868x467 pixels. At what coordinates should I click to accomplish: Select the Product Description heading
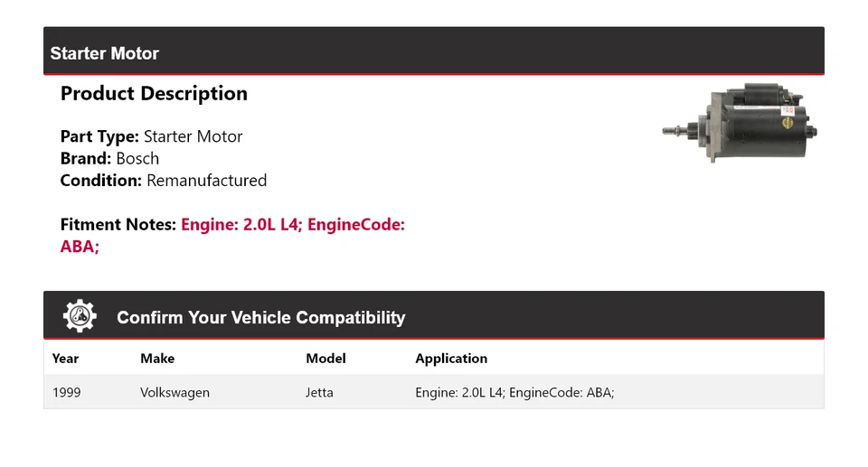154,94
